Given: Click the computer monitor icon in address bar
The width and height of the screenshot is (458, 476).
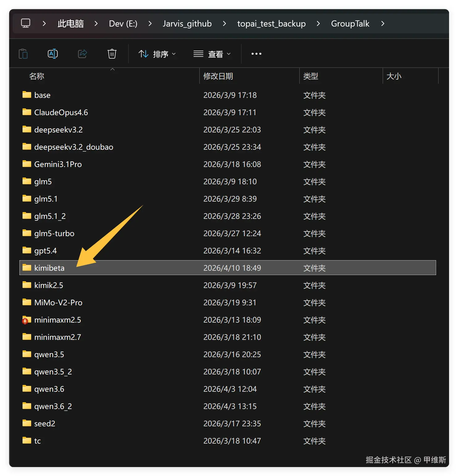Looking at the screenshot, I should (x=26, y=23).
